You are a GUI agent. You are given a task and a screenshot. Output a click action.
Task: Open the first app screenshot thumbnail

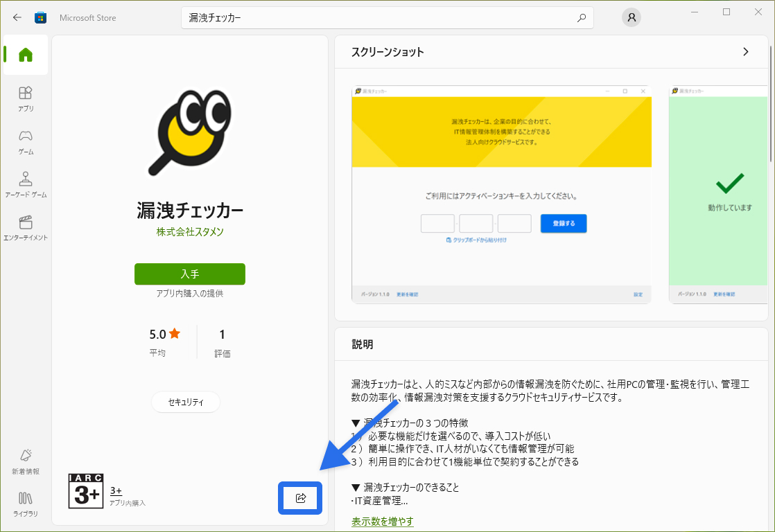(x=501, y=195)
